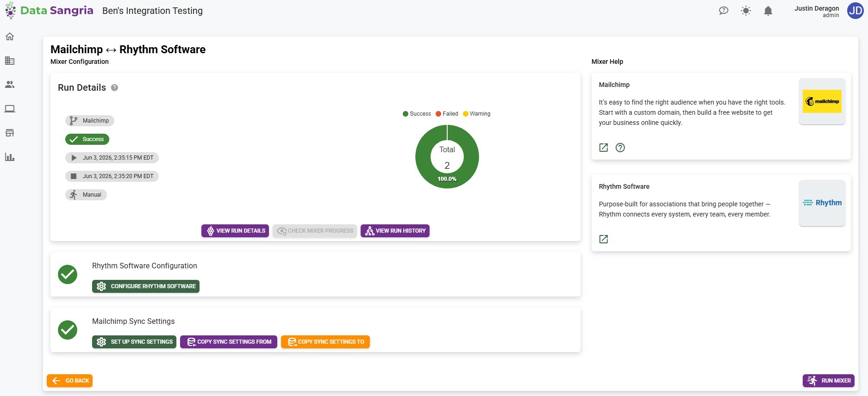Screen dimensions: 868x396
Task: Click Set Up Sync Settings button
Action: click(x=134, y=342)
